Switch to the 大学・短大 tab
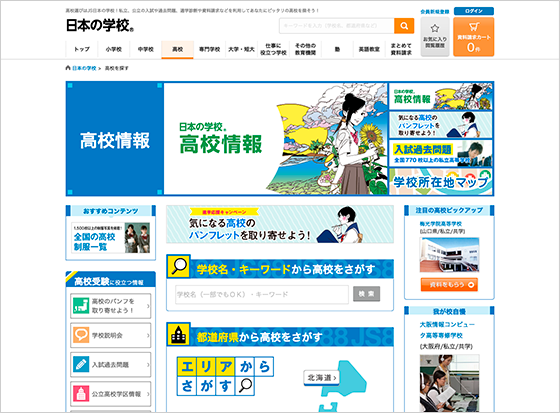Image resolution: width=560 pixels, height=413 pixels. (x=241, y=49)
